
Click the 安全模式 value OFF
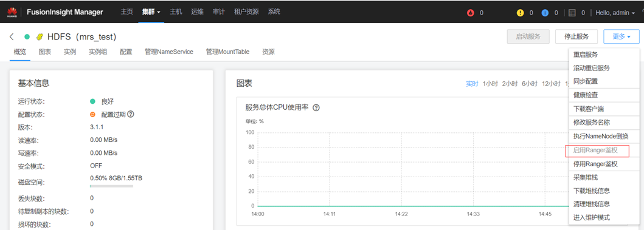96,166
